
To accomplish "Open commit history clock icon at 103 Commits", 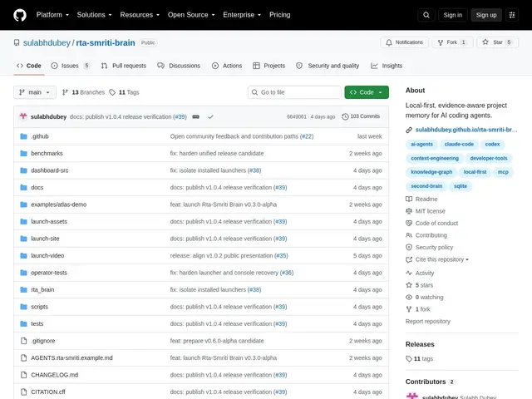I will (345, 116).
